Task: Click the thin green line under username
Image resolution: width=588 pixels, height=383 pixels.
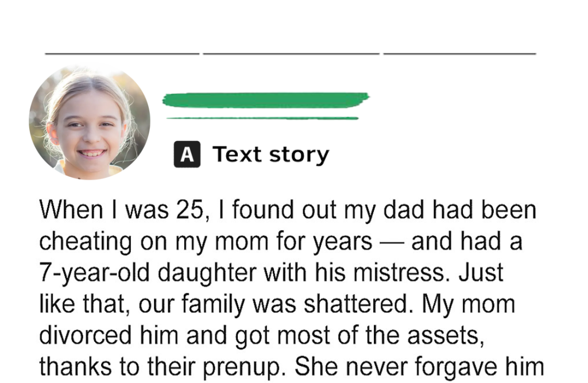Action: click(262, 118)
